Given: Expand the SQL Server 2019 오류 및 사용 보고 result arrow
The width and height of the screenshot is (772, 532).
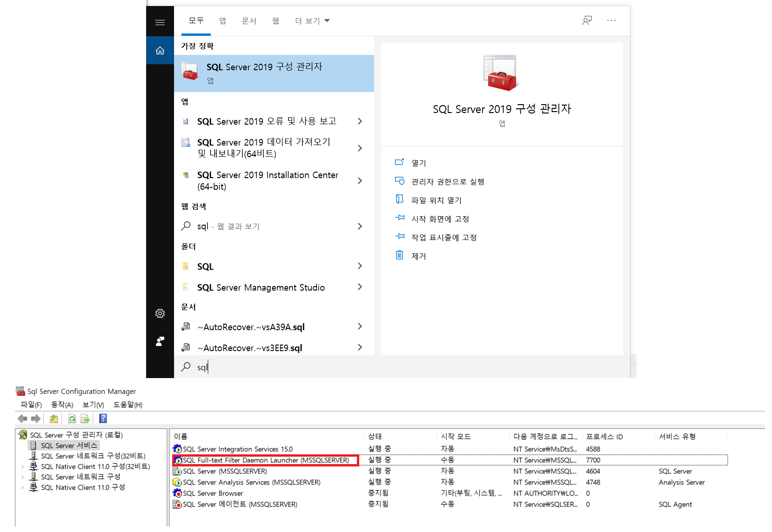Looking at the screenshot, I should tap(360, 121).
